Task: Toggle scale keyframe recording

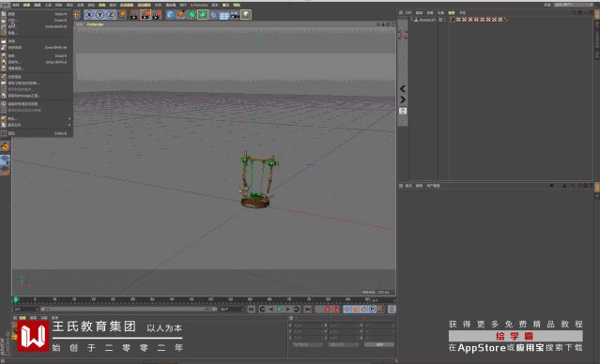Action: [356, 309]
